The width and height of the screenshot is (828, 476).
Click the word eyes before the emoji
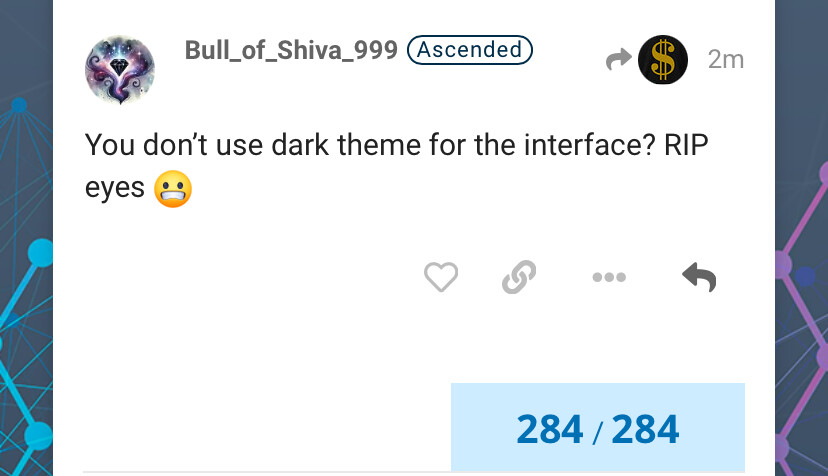(115, 189)
